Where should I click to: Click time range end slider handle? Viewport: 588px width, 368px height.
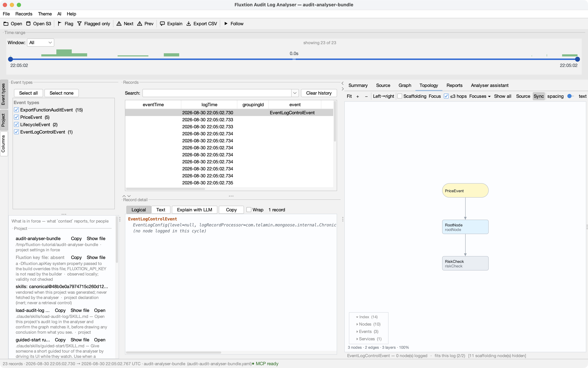click(577, 59)
